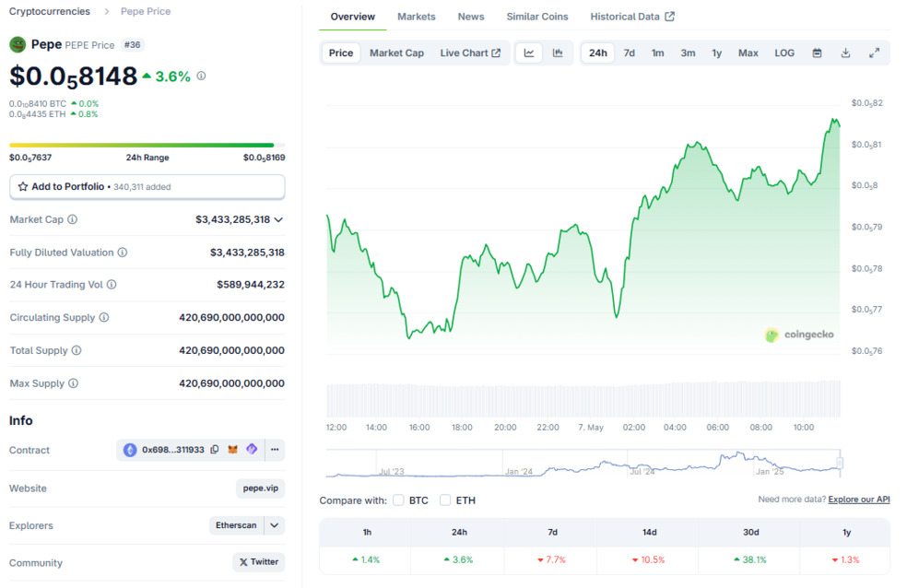This screenshot has width=907, height=588.
Task: Expand the Market Cap chevron
Action: (278, 219)
